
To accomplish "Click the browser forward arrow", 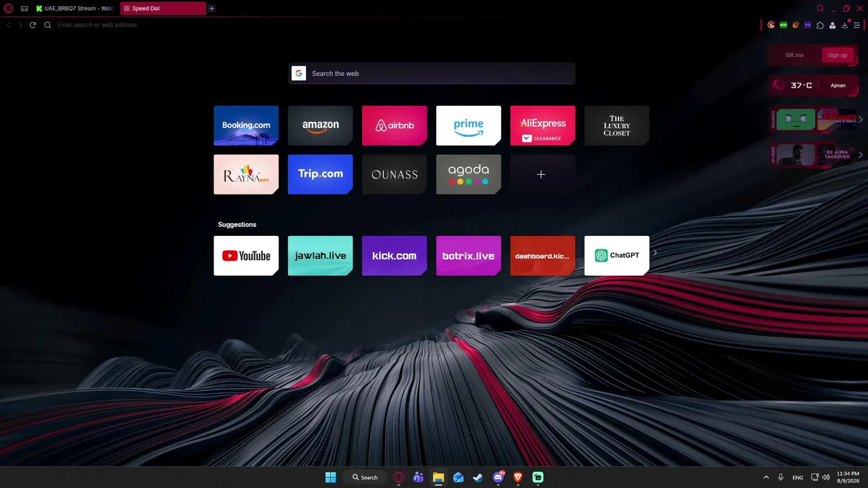I will [x=20, y=25].
